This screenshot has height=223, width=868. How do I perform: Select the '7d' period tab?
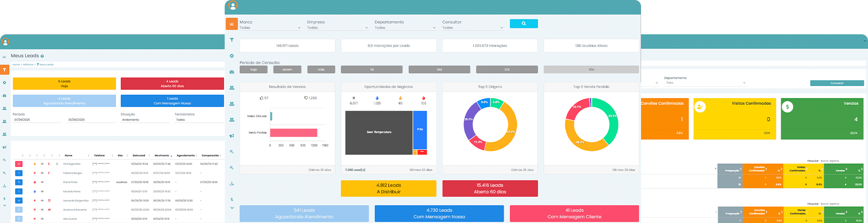tap(372, 70)
